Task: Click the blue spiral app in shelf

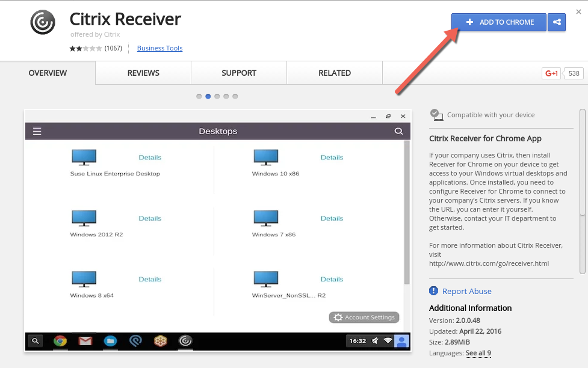Action: pyautogui.click(x=135, y=341)
